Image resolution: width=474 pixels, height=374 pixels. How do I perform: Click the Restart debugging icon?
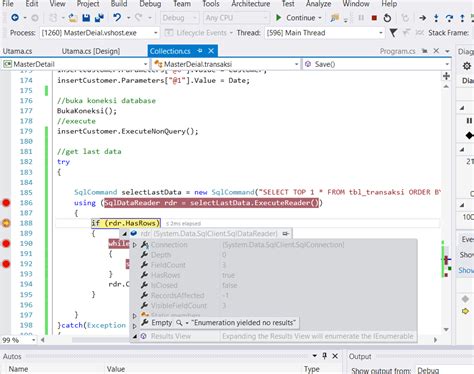tap(387, 18)
